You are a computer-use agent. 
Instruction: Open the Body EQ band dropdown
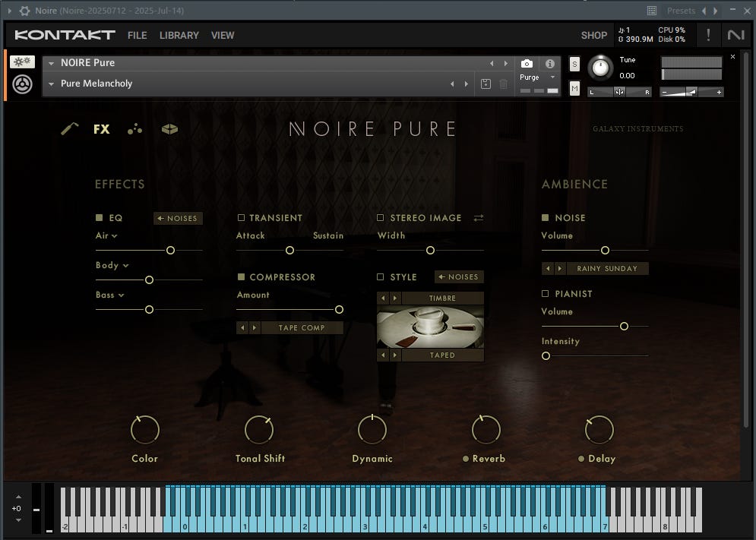click(112, 265)
